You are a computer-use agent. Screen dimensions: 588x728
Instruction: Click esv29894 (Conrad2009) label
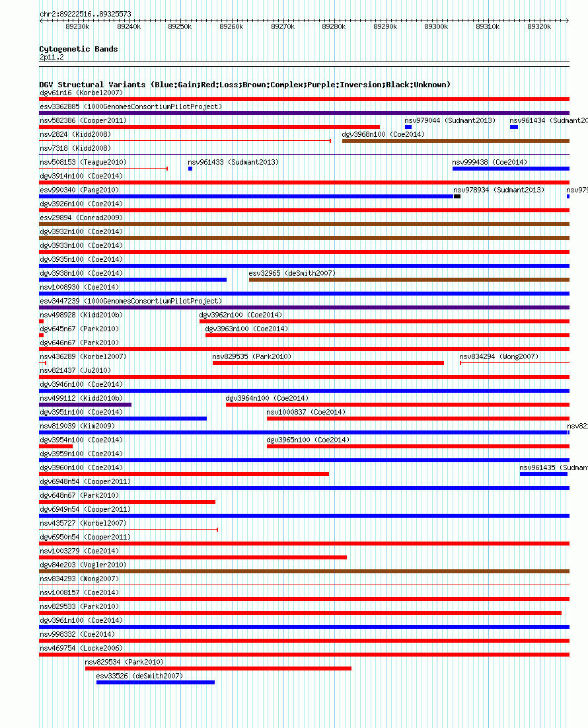(x=82, y=218)
